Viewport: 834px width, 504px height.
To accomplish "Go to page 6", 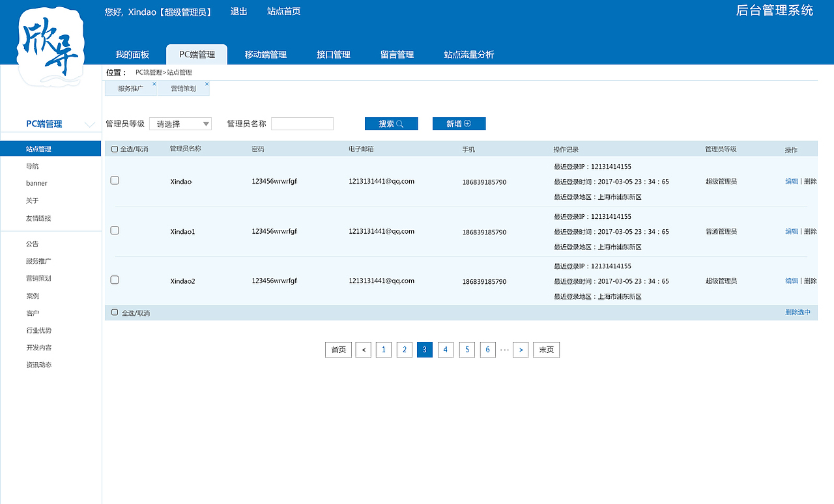I will [488, 350].
